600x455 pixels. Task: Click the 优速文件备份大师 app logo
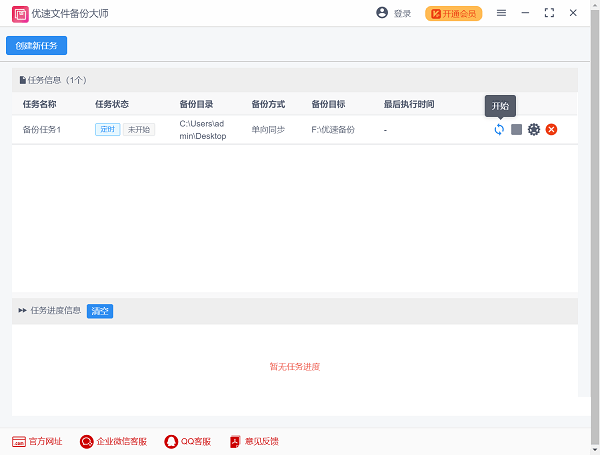click(20, 14)
